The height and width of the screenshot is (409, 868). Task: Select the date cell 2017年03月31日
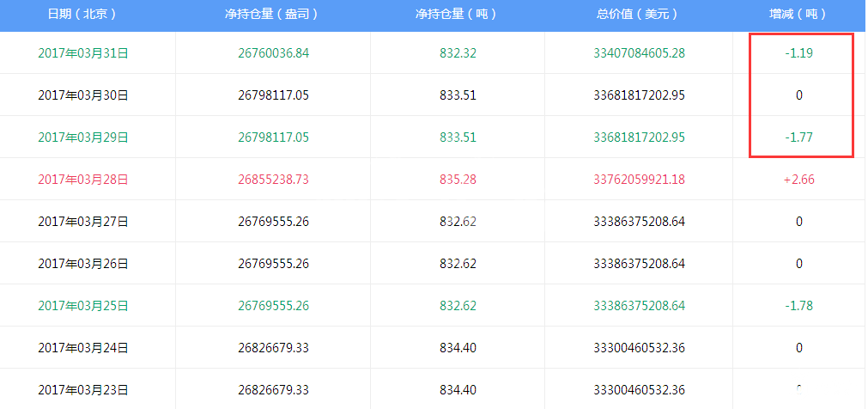(83, 53)
